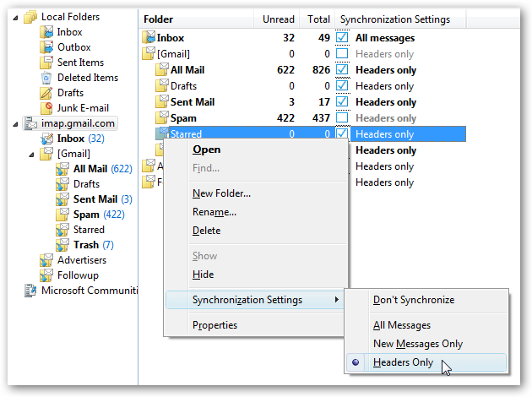
Task: Choose Hide in the context menu
Action: [203, 275]
